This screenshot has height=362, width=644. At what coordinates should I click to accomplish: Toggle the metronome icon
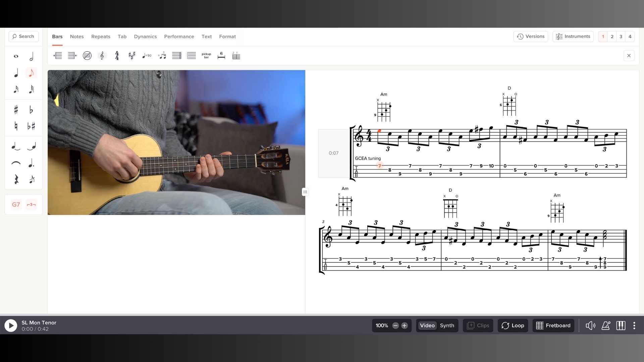point(605,325)
